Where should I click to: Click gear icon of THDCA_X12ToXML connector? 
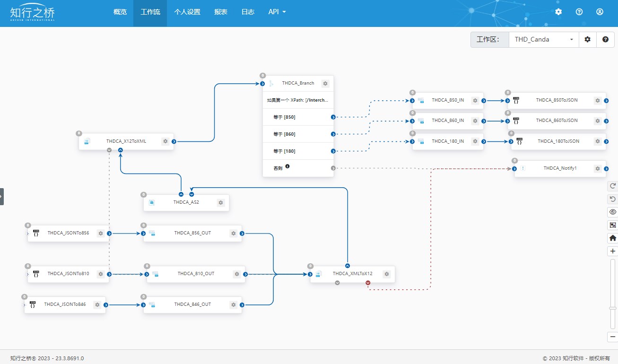pyautogui.click(x=165, y=141)
